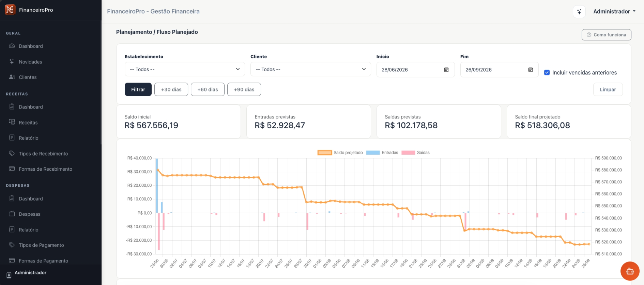Viewport: 644px width, 285px height.
Task: Click the Início date field 28/06/2026
Action: pyautogui.click(x=415, y=70)
